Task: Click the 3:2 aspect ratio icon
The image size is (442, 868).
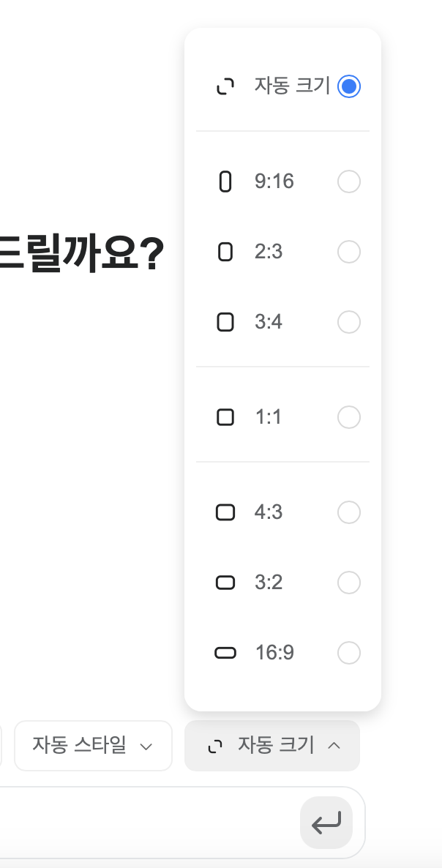Action: point(225,582)
